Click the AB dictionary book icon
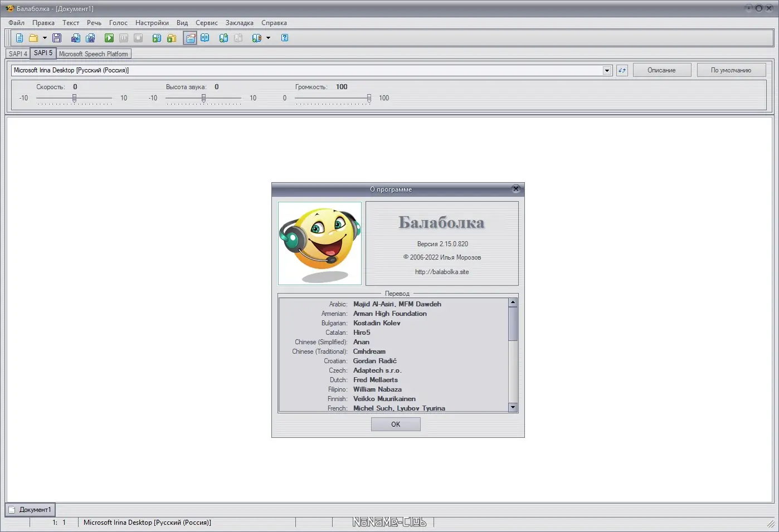This screenshot has height=532, width=779. [x=205, y=38]
